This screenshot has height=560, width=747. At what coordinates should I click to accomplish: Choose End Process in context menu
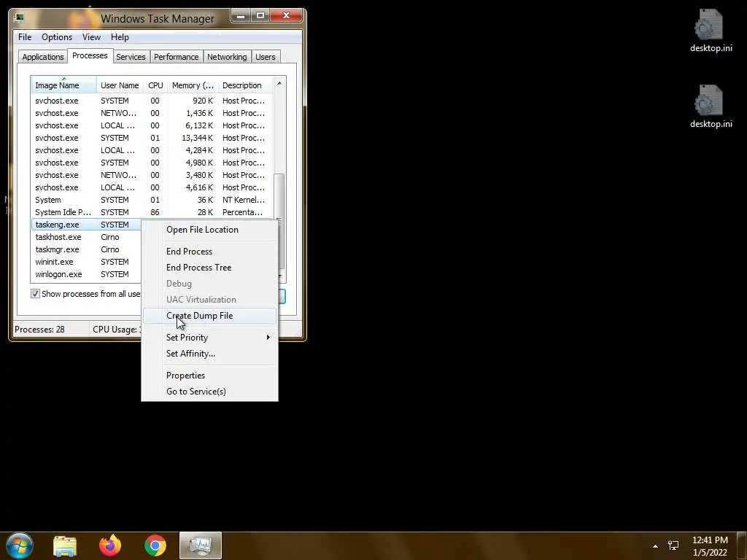[x=209, y=252]
